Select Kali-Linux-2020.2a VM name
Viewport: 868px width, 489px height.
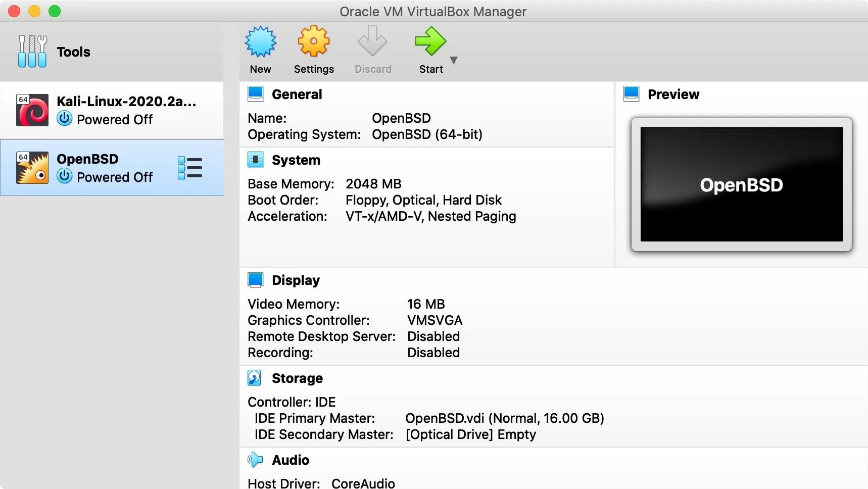[x=126, y=102]
